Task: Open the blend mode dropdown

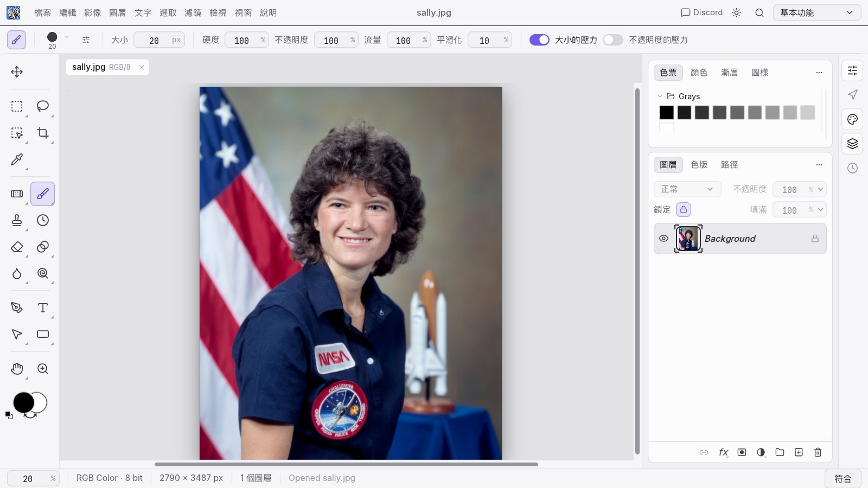Action: click(x=687, y=189)
